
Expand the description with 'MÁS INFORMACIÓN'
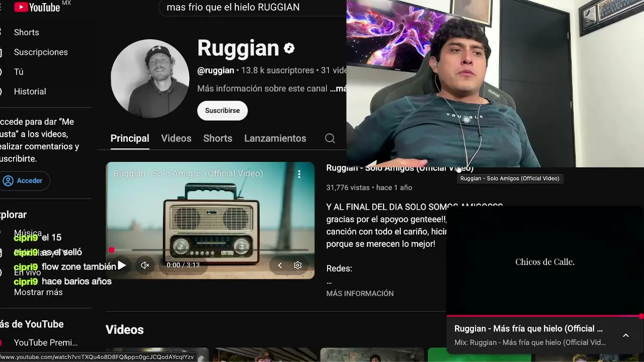[x=360, y=294]
